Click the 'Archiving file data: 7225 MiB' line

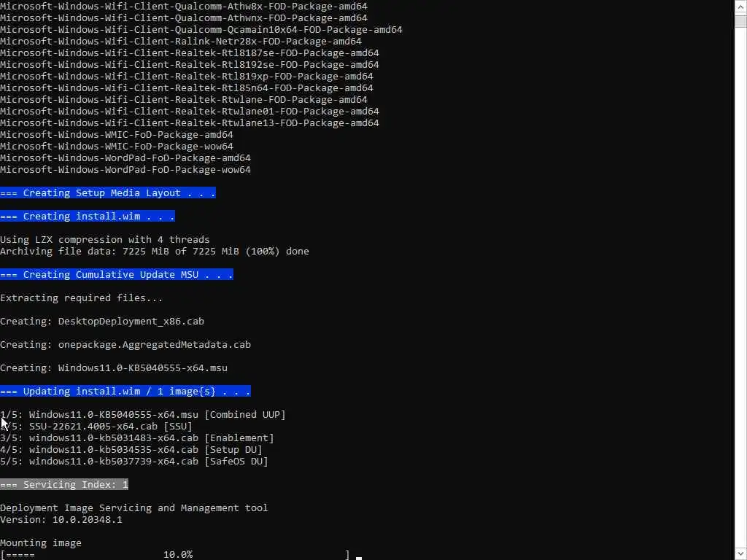pos(155,252)
